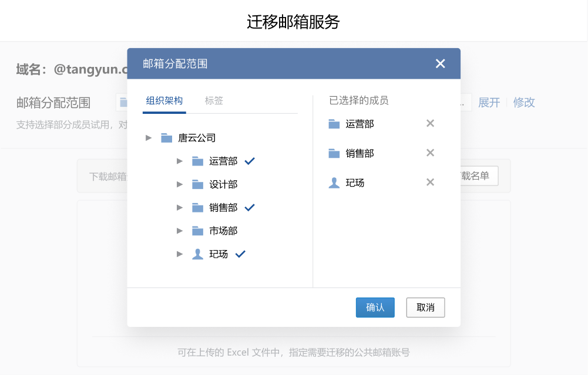Click 运营部 folder icon in selected members
This screenshot has width=588, height=375.
(334, 124)
